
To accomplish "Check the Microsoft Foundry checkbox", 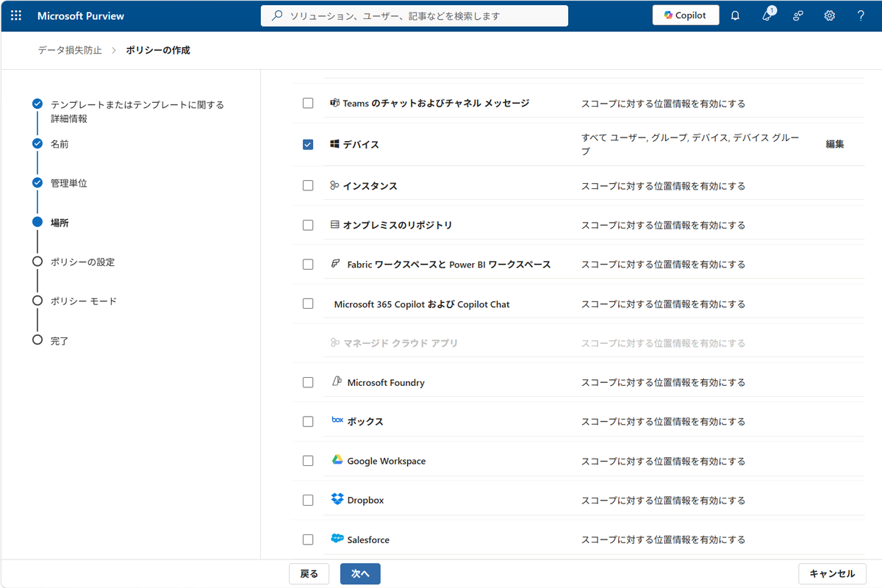I will click(x=308, y=382).
